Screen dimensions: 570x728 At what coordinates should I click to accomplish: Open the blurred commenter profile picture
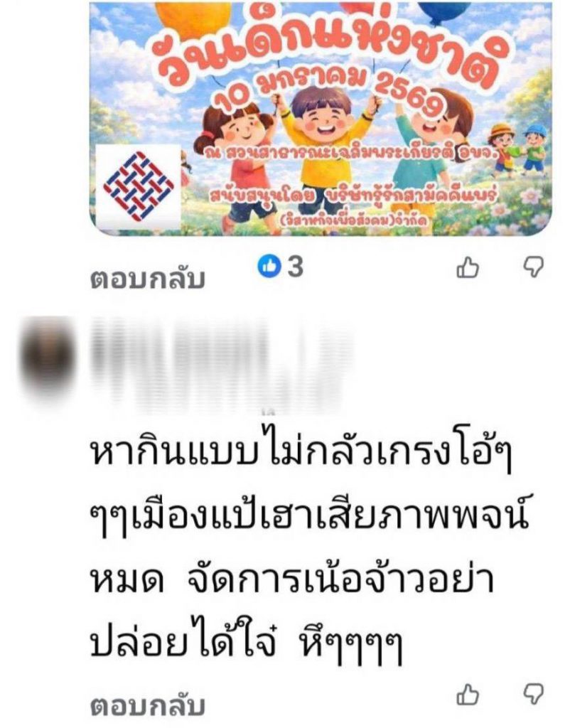coord(47,357)
